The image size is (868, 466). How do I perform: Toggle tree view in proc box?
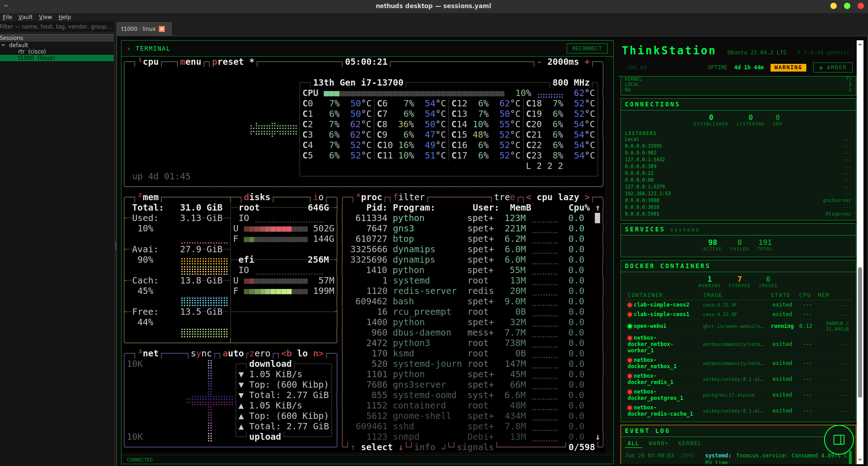point(504,197)
